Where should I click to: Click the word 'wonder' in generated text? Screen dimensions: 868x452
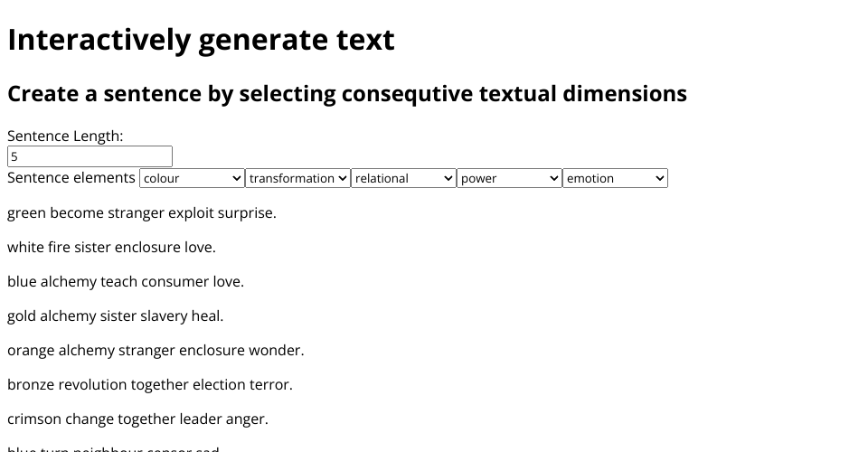pos(275,351)
